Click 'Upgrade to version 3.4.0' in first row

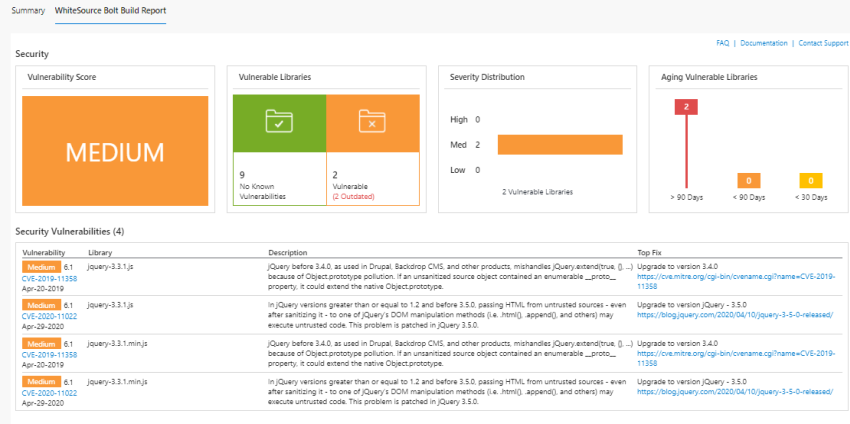click(x=678, y=267)
